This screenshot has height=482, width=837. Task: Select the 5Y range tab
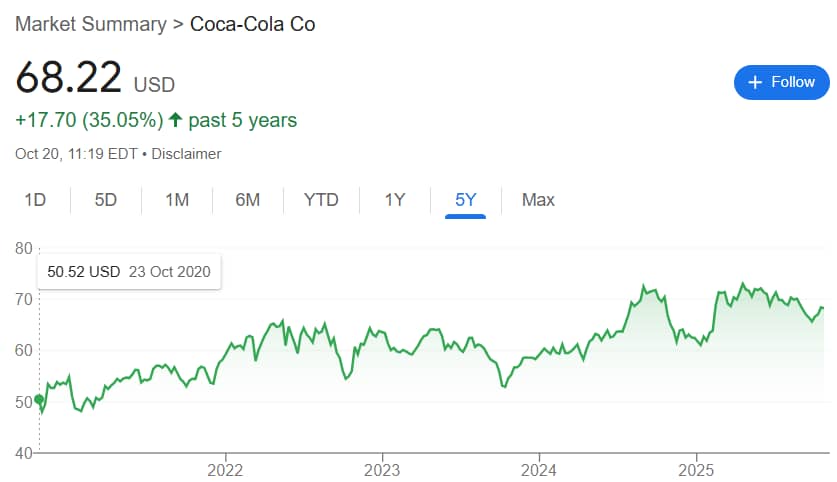[466, 200]
